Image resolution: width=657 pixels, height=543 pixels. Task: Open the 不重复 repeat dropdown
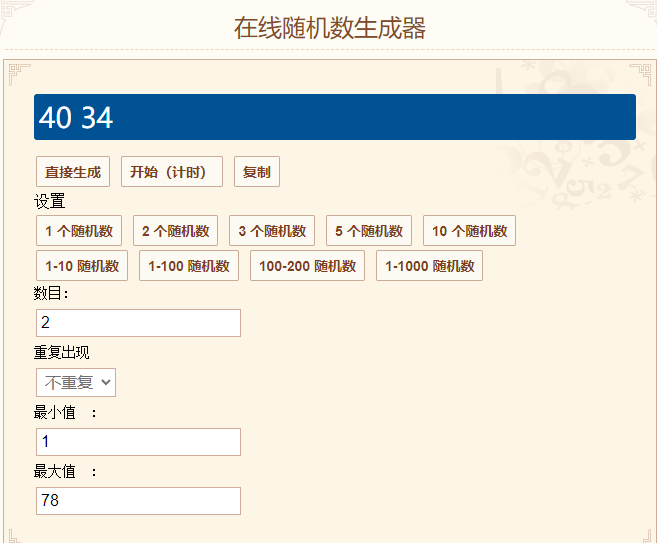pyautogui.click(x=76, y=383)
